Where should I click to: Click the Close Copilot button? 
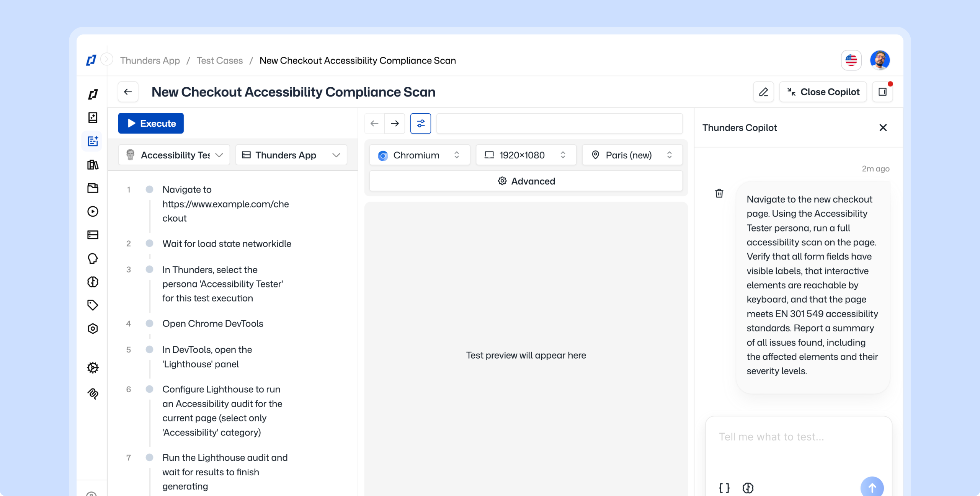click(823, 92)
